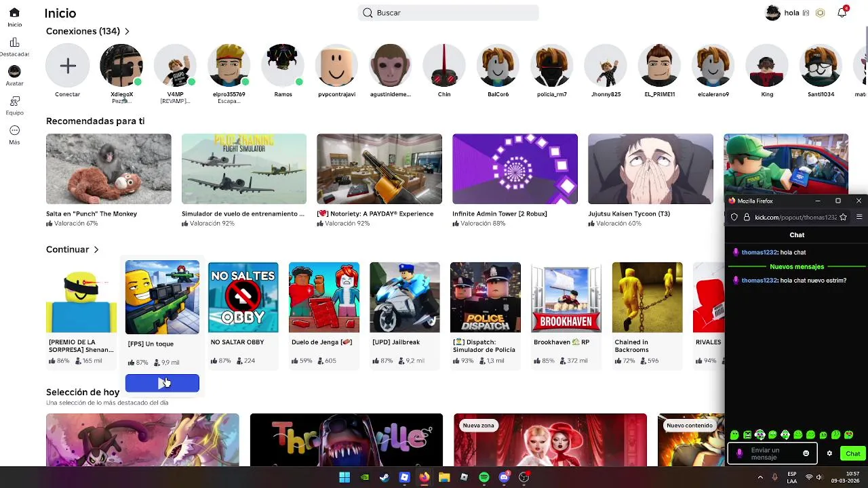Open Kick chat settings gear
This screenshot has width=868, height=488.
tap(829, 453)
